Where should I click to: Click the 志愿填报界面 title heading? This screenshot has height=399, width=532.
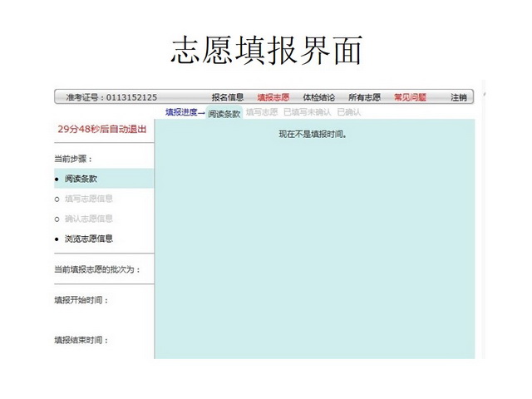pyautogui.click(x=267, y=50)
